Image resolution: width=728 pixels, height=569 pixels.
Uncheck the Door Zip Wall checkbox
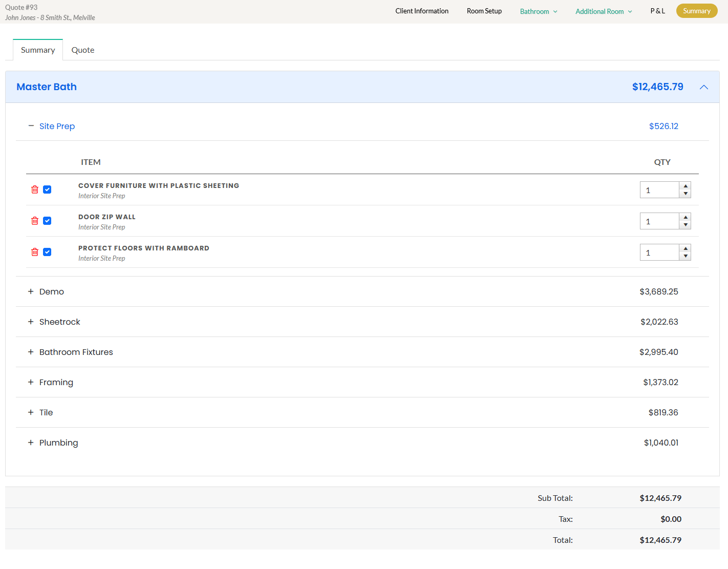47,221
